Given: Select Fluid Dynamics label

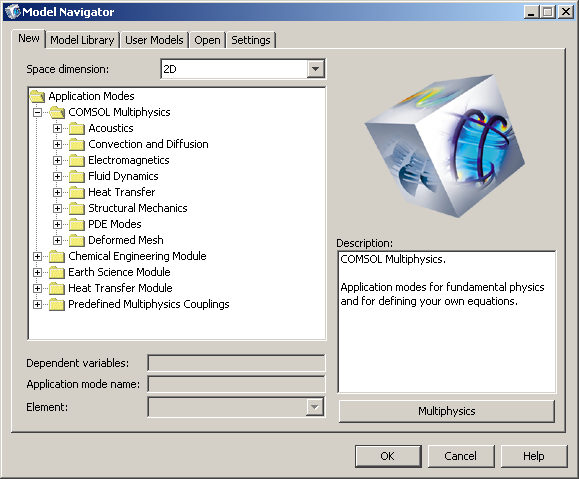Looking at the screenshot, I should click(123, 177).
